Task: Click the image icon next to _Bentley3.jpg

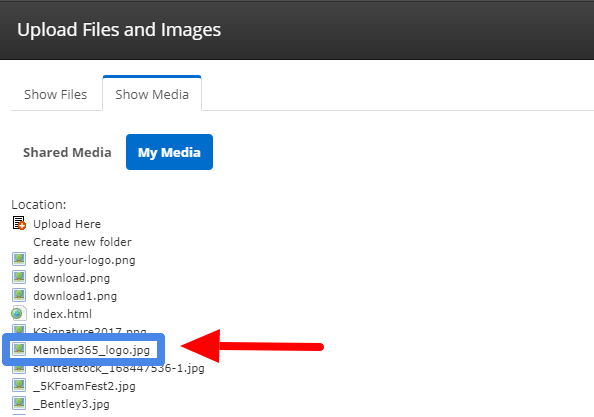Action: coord(19,403)
